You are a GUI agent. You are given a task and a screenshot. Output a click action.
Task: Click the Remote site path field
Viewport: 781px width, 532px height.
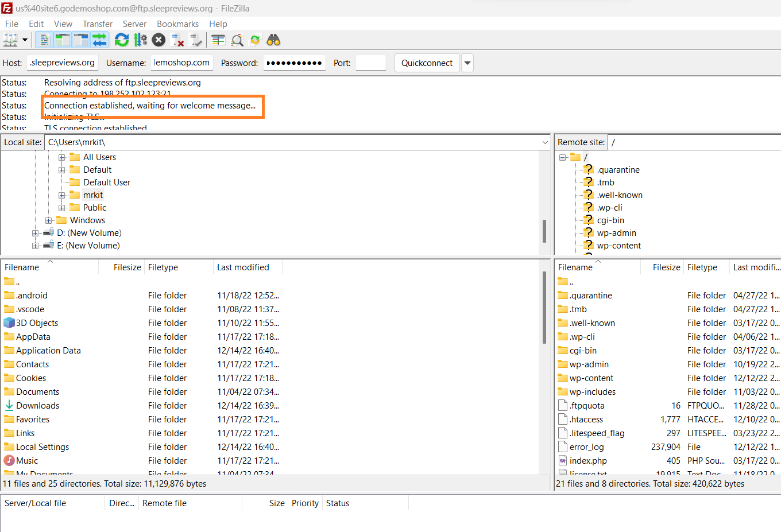(694, 142)
